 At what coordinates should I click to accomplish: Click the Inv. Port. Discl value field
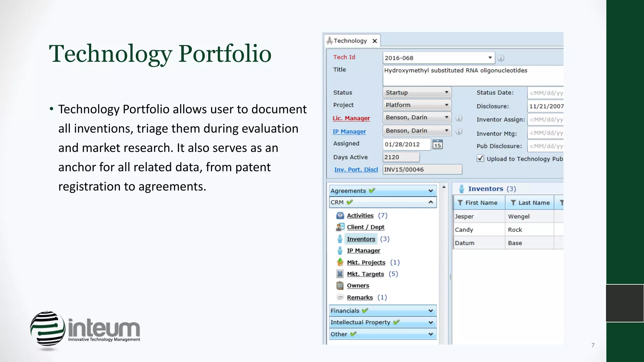tap(422, 169)
